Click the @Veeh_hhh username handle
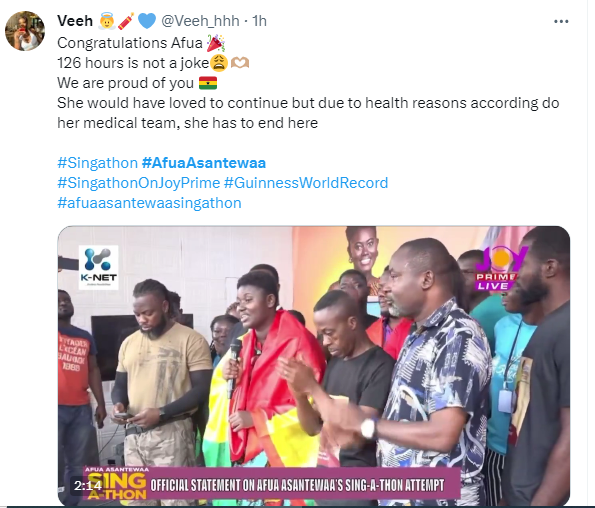This screenshot has width=595, height=508. [x=200, y=21]
